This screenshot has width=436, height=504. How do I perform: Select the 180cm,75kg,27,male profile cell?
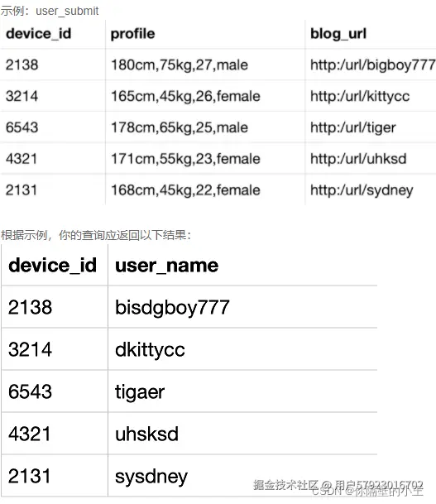180,65
